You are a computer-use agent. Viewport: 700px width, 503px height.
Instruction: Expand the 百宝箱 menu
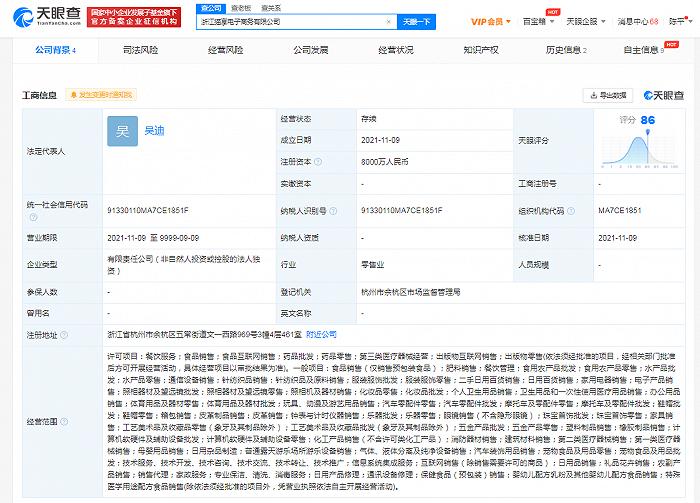(538, 21)
